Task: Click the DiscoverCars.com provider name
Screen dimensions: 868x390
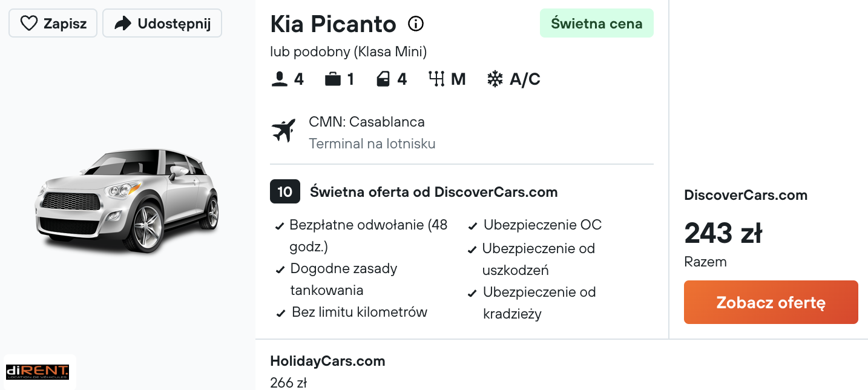Action: click(x=746, y=195)
